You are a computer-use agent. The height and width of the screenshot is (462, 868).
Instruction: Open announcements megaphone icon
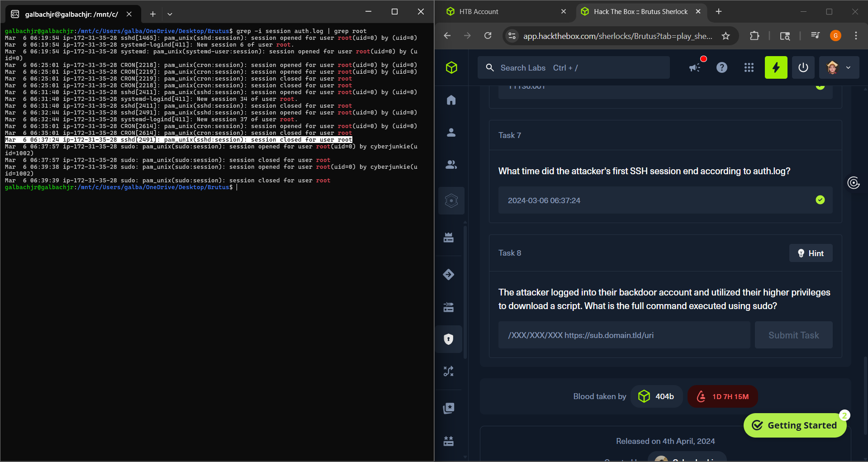click(695, 68)
